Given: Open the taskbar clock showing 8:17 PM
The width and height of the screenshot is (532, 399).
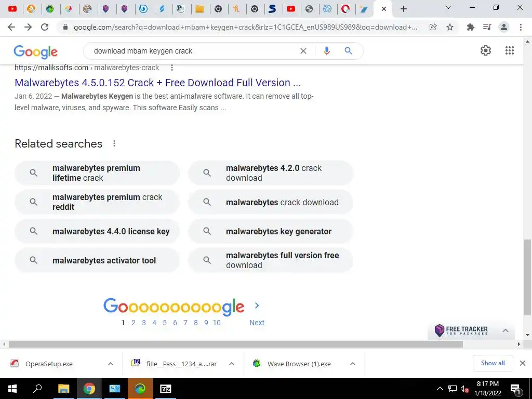Looking at the screenshot, I should tap(487, 389).
